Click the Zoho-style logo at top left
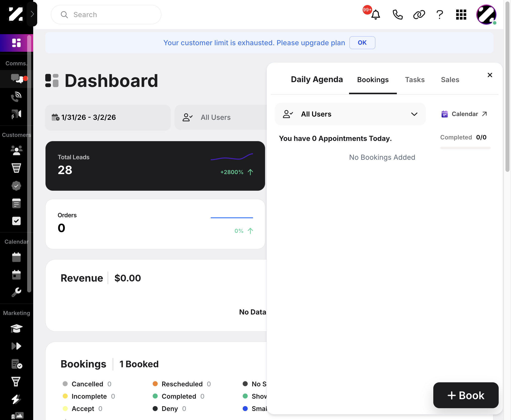 click(x=16, y=14)
